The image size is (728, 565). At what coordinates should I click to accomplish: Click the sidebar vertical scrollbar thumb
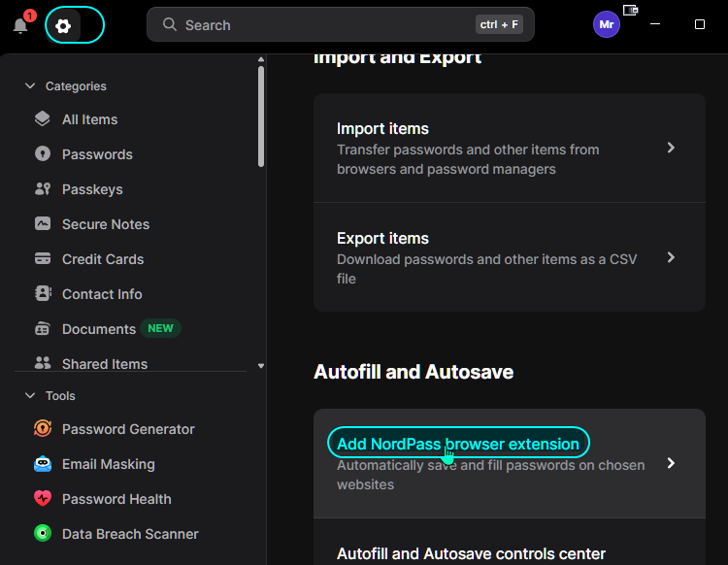(x=261, y=116)
